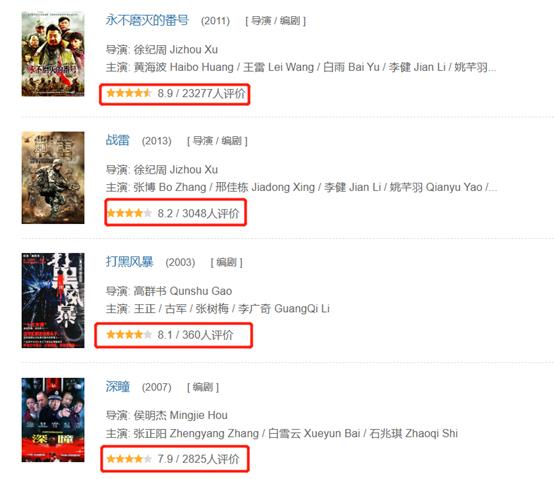Click the 深瞳 poster thumbnail

(x=53, y=420)
